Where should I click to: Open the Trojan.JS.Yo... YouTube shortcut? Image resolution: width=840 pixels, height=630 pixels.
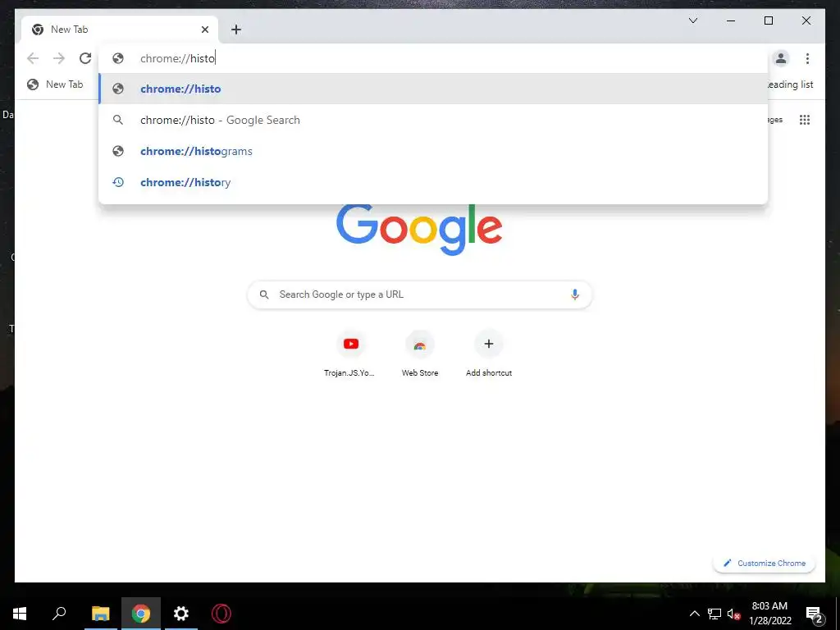pos(350,354)
